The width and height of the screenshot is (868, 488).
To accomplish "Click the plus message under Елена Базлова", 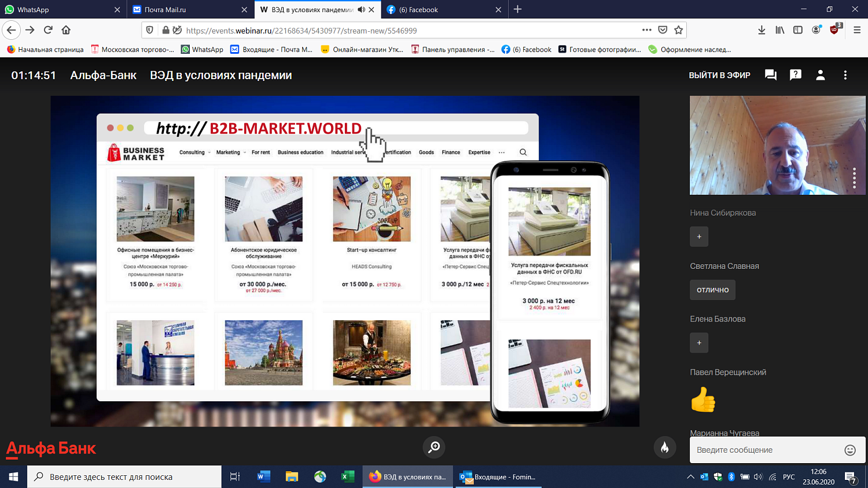I will tap(699, 343).
